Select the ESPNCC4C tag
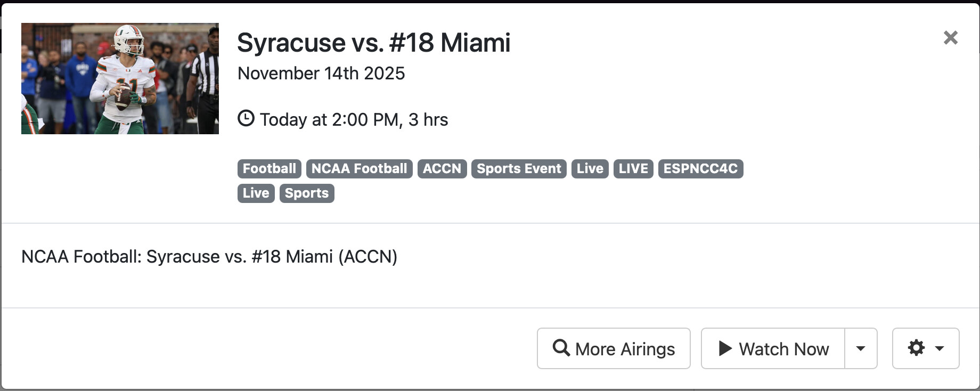Viewport: 980px width, 391px height. tap(700, 169)
